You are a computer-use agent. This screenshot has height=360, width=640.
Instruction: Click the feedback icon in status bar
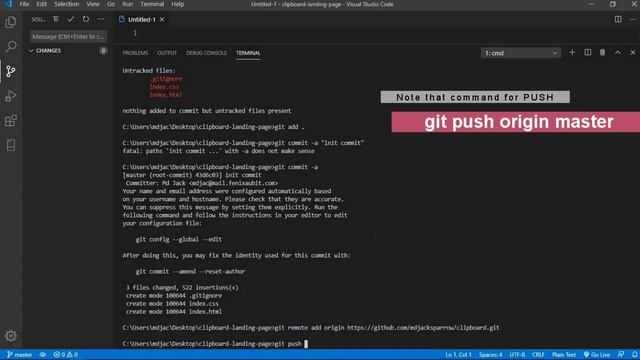tap(621, 355)
